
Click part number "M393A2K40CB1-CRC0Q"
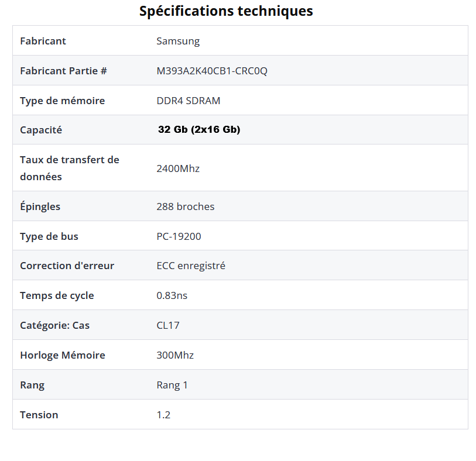212,71
